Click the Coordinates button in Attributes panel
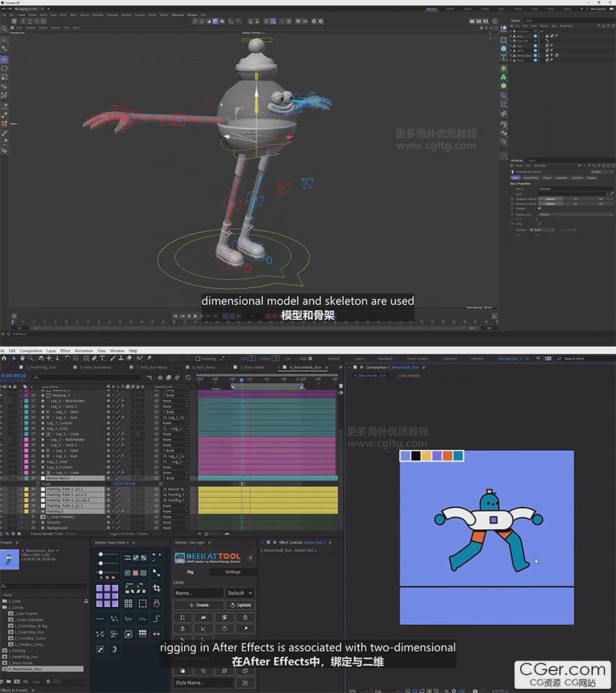The image size is (616, 693). (x=531, y=178)
